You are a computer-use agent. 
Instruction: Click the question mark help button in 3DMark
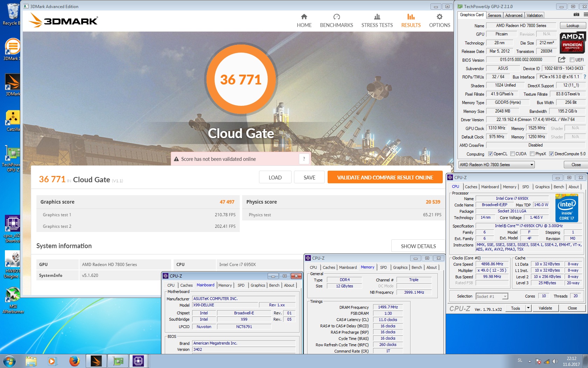304,159
